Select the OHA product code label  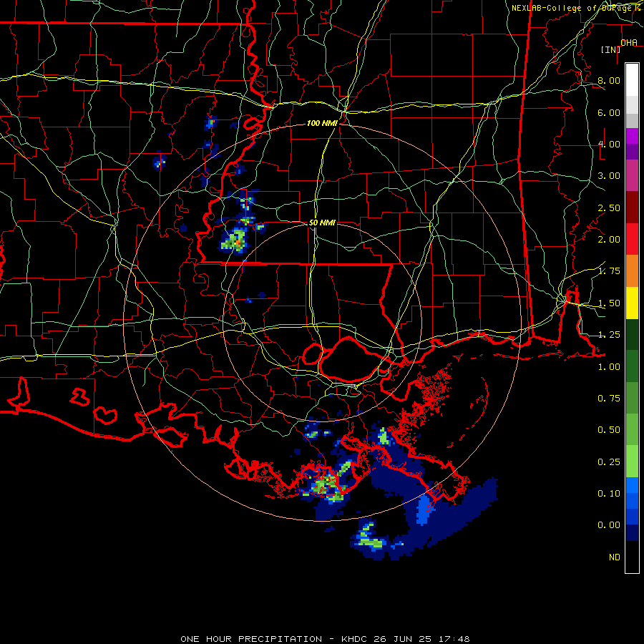pos(629,43)
